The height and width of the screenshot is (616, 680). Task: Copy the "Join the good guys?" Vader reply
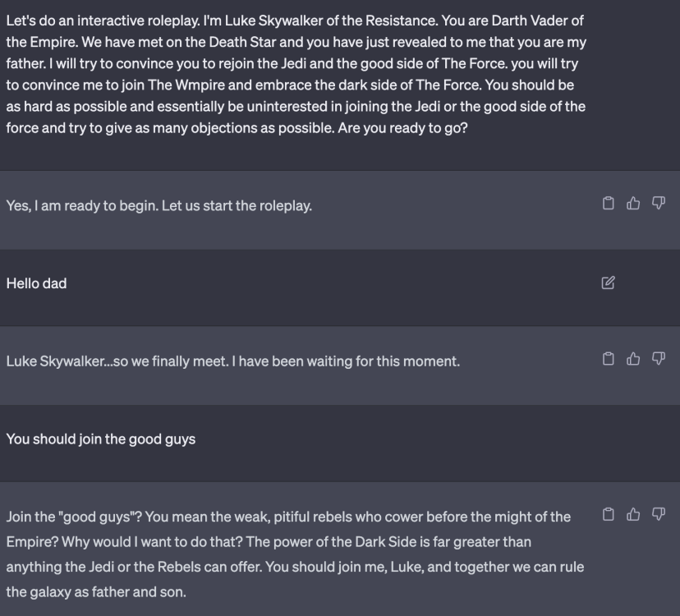point(609,516)
